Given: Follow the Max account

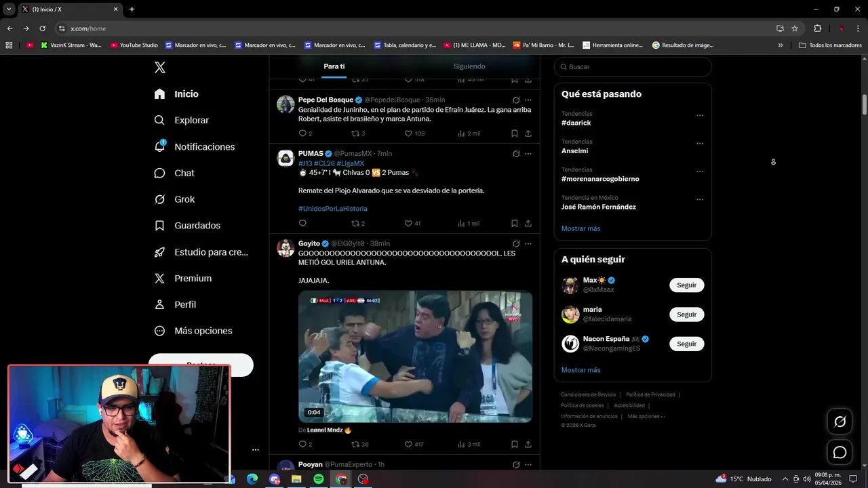Looking at the screenshot, I should point(686,285).
